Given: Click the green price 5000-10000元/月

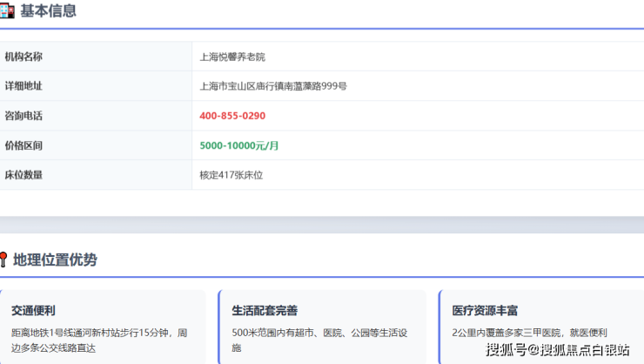Looking at the screenshot, I should point(239,145).
